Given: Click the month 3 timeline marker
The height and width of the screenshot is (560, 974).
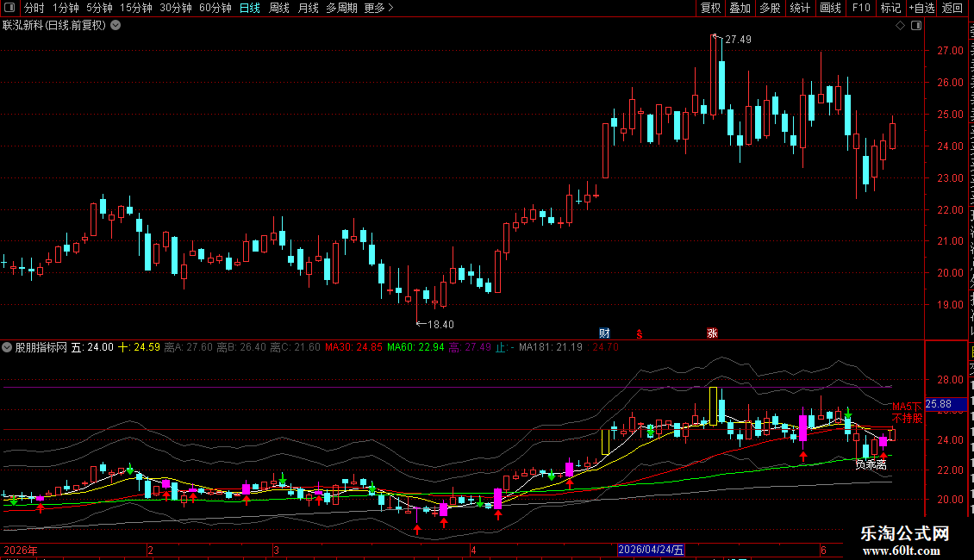Looking at the screenshot, I should coord(276,550).
